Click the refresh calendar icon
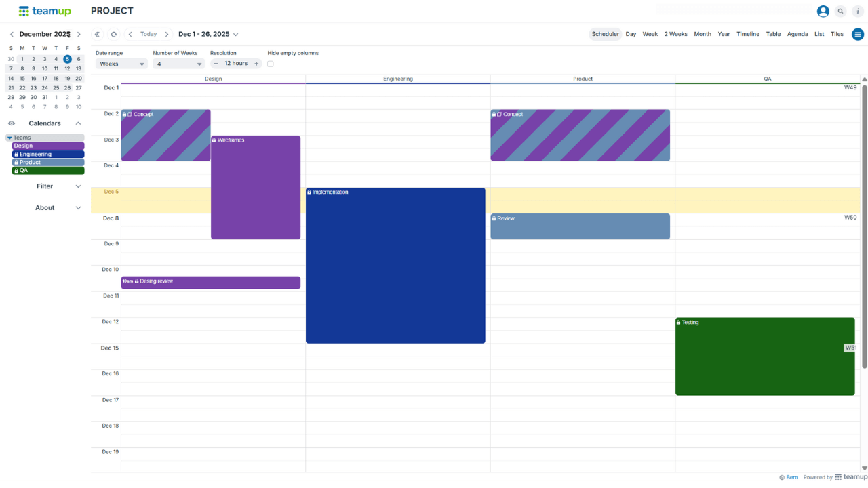 [x=114, y=35]
